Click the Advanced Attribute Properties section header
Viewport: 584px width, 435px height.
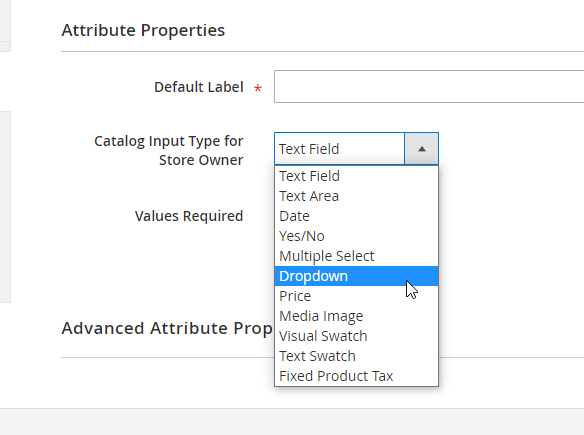[167, 328]
